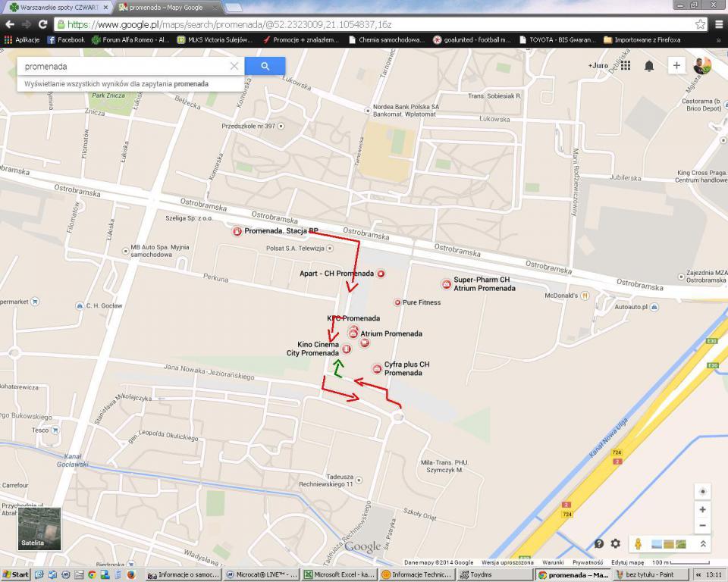Open TOYOTA - BIS Gwarancja bookmark
This screenshot has height=582, width=728.
(x=557, y=40)
